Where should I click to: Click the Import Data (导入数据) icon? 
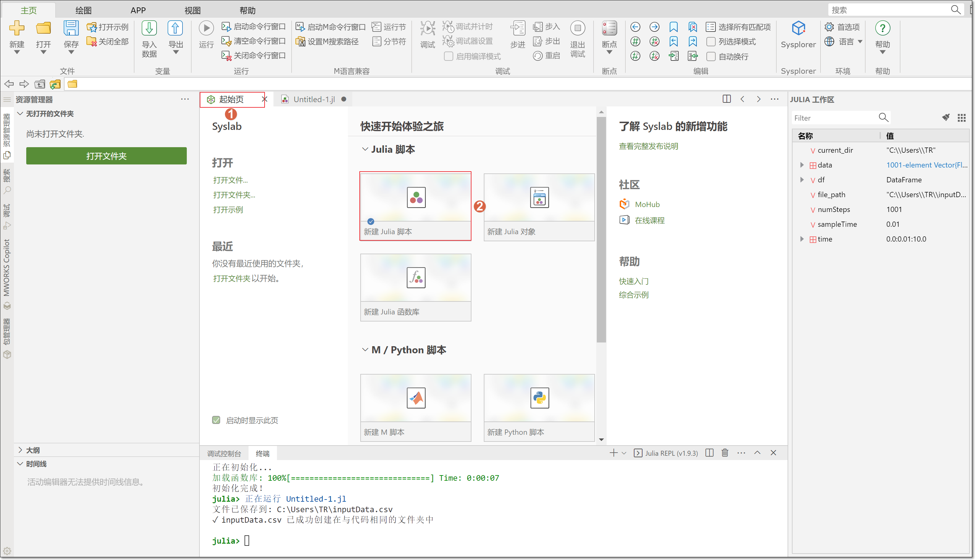(149, 29)
